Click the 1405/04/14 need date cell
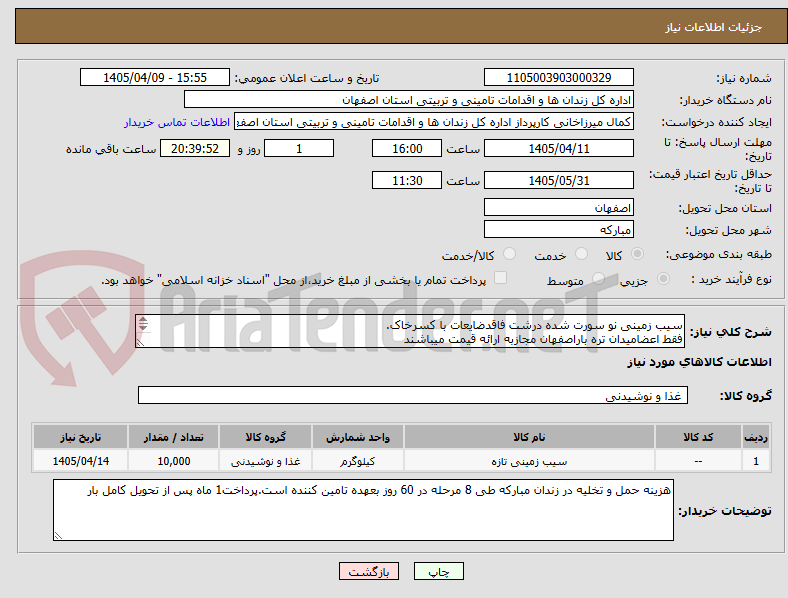This screenshot has height=598, width=788. point(80,461)
